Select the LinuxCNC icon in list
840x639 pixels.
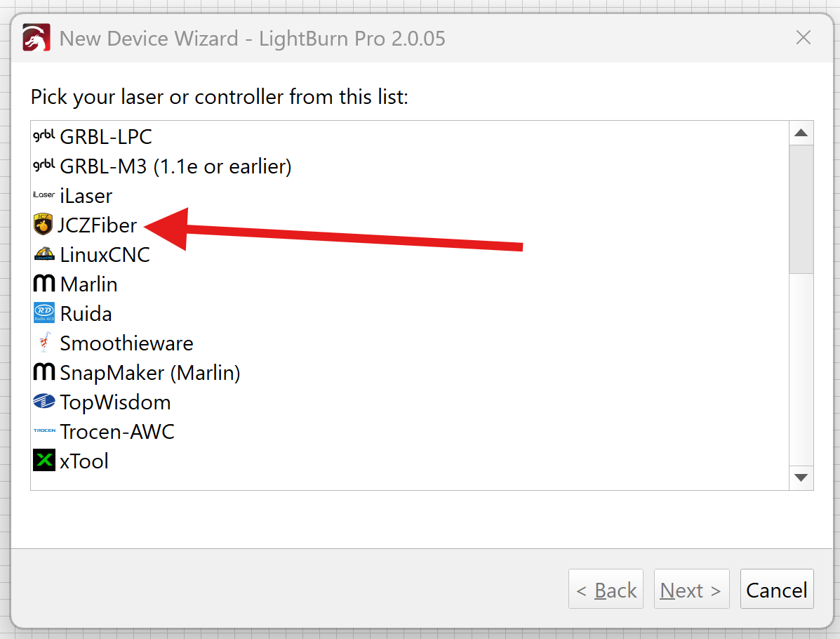[44, 254]
